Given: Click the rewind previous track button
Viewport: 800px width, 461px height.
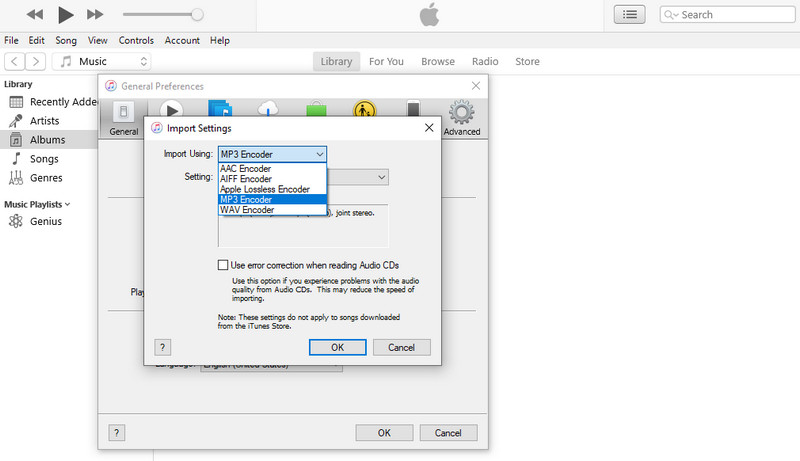Looking at the screenshot, I should click(35, 15).
